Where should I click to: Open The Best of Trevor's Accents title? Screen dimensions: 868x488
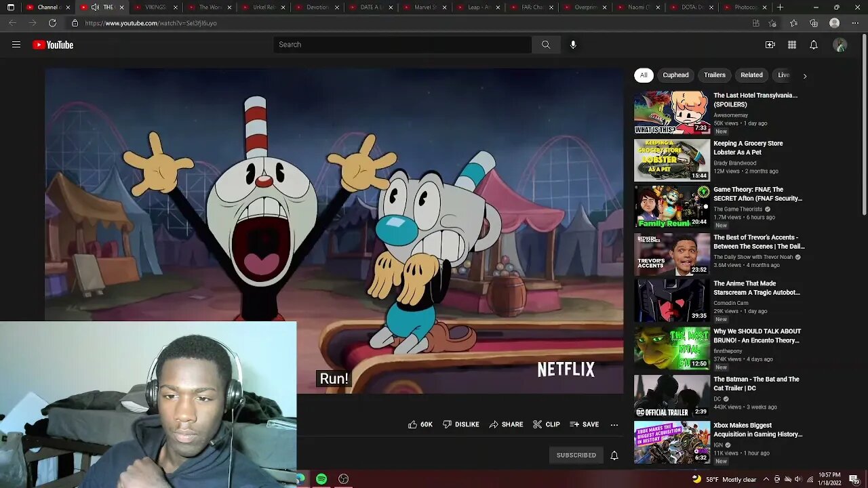click(x=759, y=242)
